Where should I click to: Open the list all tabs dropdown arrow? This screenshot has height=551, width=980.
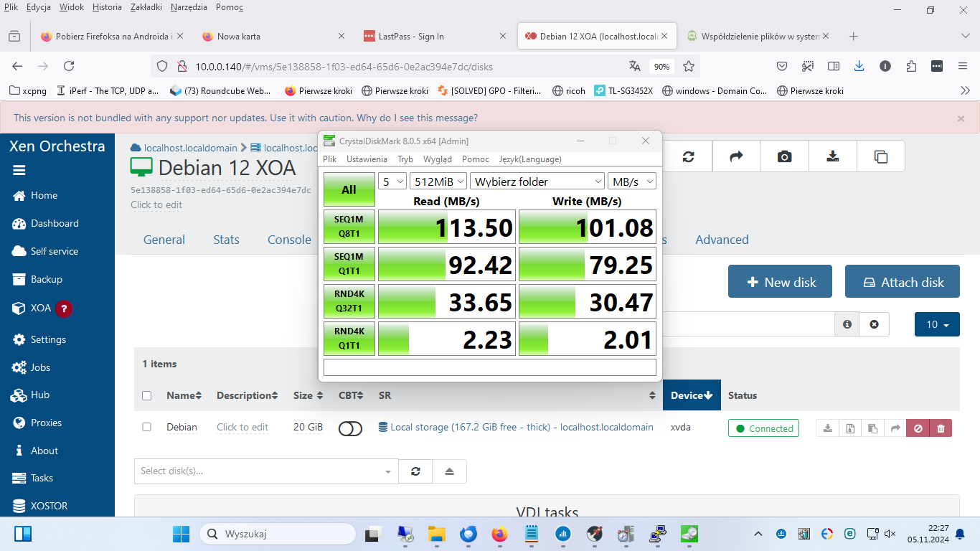point(965,36)
